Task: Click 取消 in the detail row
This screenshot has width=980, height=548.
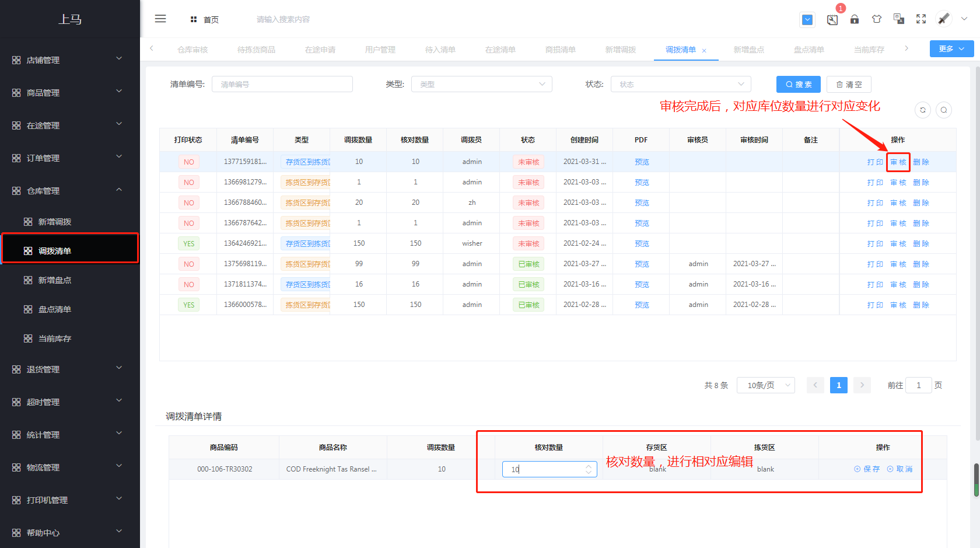Action: pos(900,469)
